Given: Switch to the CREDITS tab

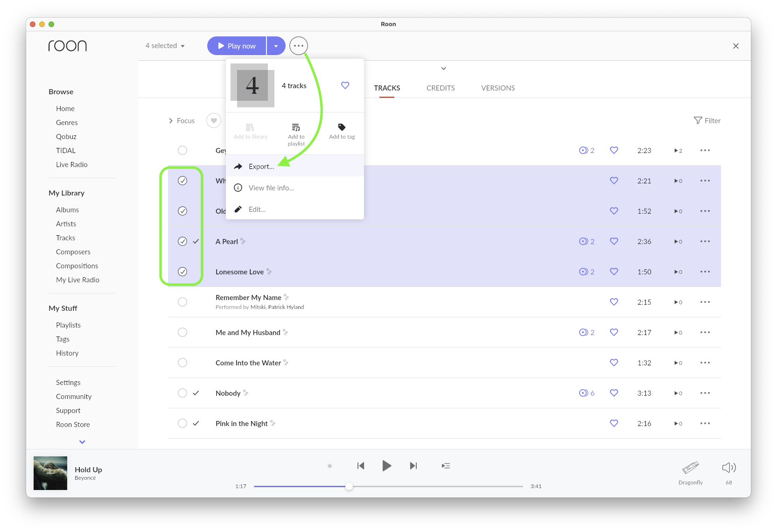Looking at the screenshot, I should tap(441, 88).
